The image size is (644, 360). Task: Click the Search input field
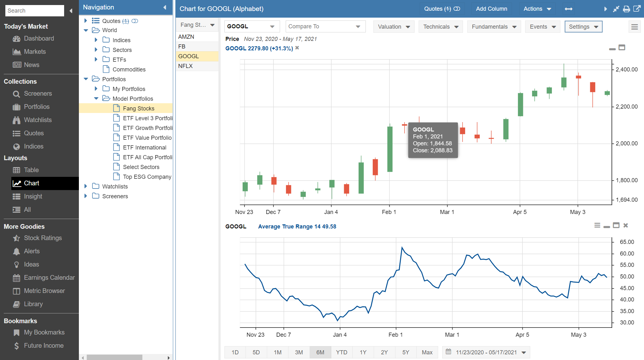(x=34, y=11)
